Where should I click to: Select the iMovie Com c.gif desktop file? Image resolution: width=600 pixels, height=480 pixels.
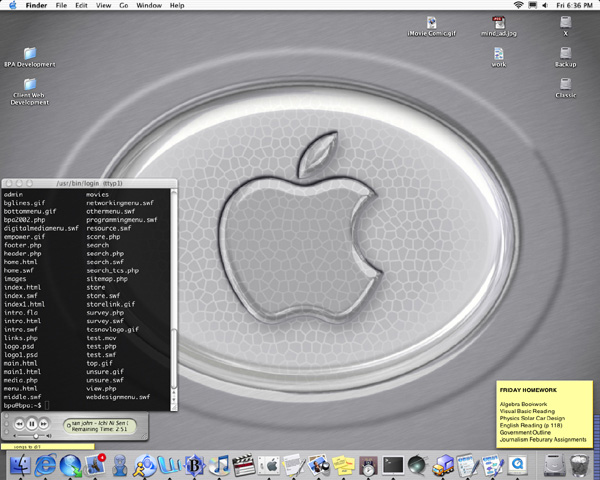coord(432,26)
